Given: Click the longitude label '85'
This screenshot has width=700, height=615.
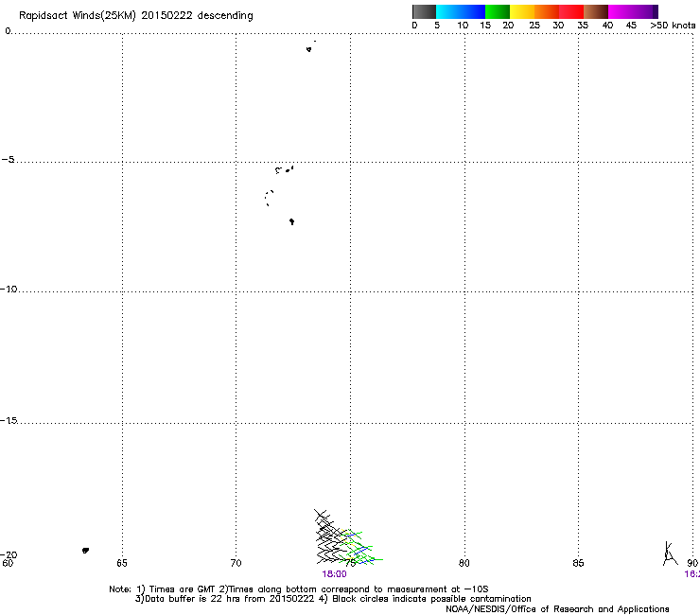Looking at the screenshot, I should click(578, 563).
